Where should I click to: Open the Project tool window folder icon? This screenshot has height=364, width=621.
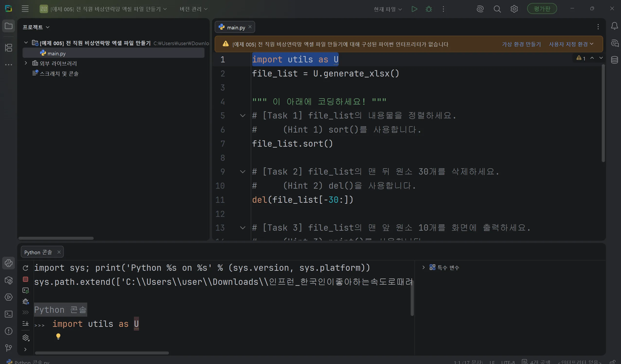[x=9, y=26]
